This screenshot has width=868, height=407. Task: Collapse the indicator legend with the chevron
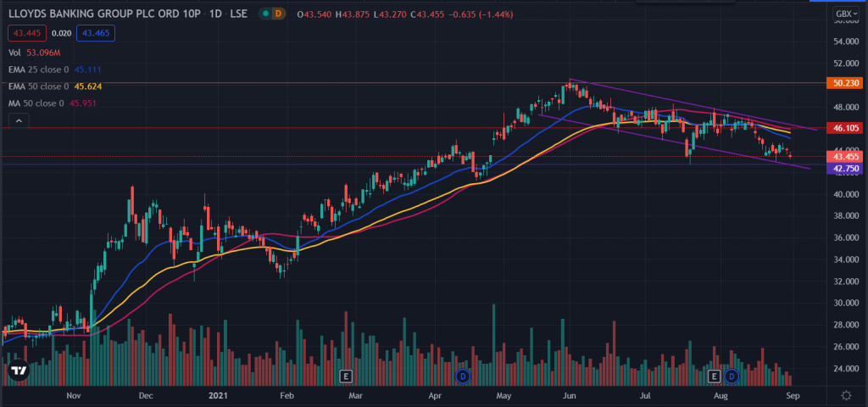pyautogui.click(x=19, y=120)
